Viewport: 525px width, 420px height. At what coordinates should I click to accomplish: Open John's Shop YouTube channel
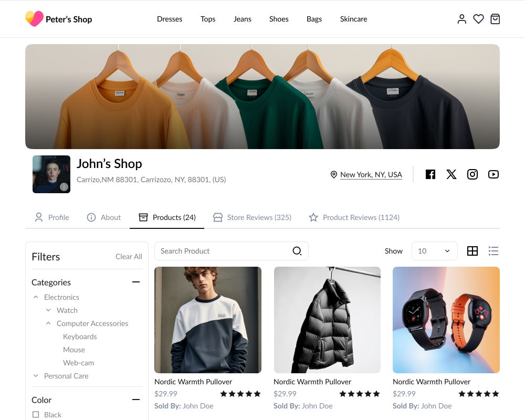[x=493, y=174]
